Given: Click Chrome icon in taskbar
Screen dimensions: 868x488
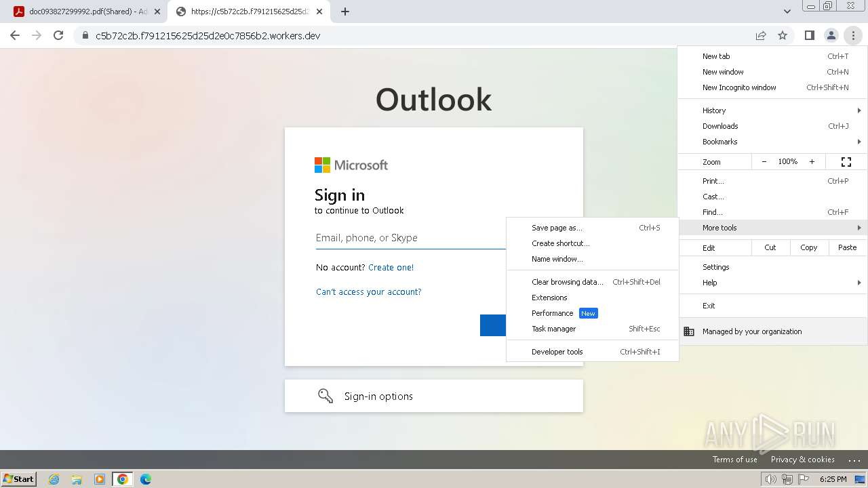Looking at the screenshot, I should tap(123, 479).
